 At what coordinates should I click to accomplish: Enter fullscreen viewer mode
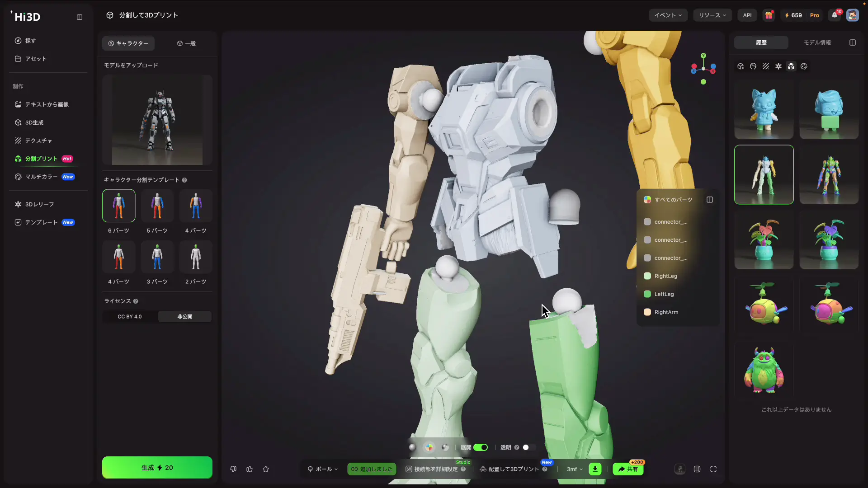point(713,469)
